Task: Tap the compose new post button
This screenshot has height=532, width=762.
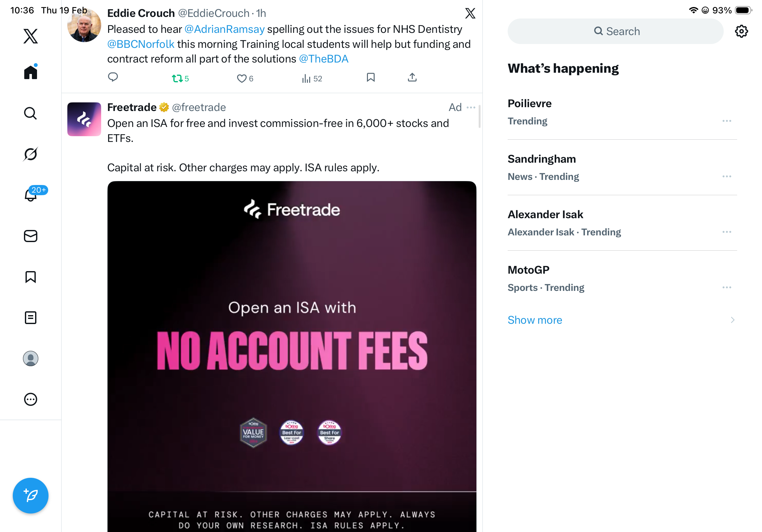Action: pyautogui.click(x=31, y=496)
